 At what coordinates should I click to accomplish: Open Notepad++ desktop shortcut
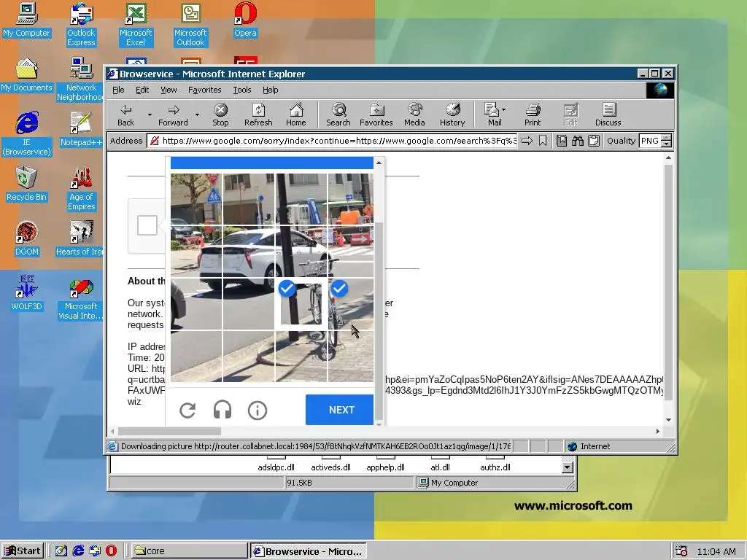[x=81, y=129]
